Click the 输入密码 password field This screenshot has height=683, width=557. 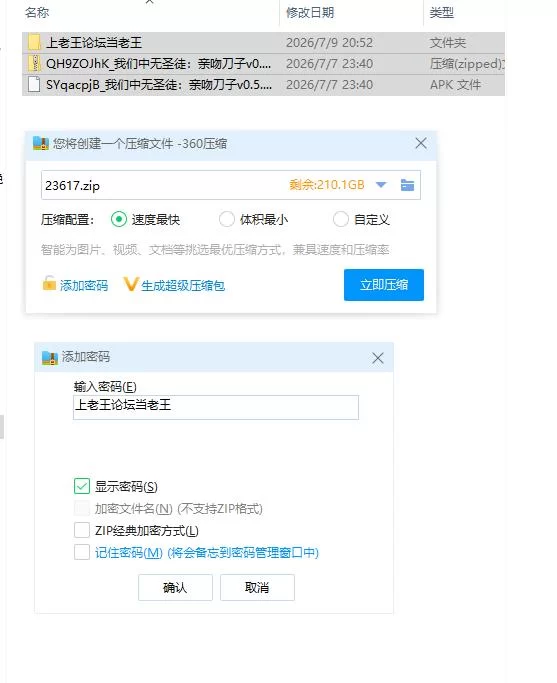coord(216,407)
